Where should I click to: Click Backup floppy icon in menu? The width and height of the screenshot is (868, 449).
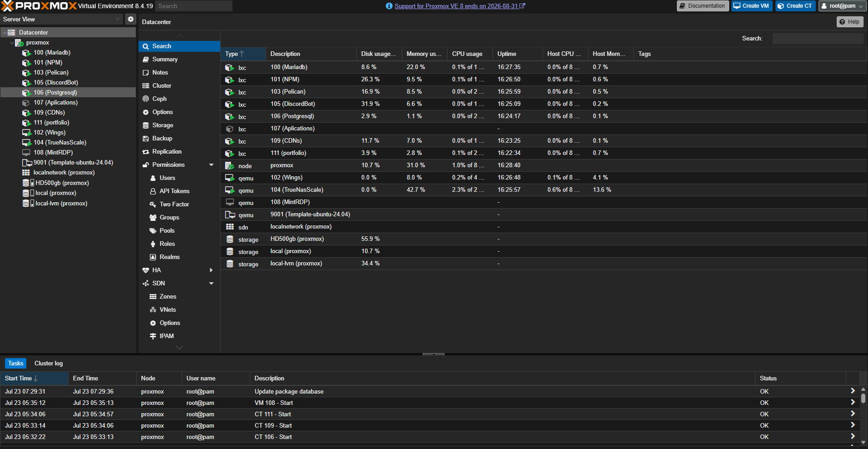point(146,139)
